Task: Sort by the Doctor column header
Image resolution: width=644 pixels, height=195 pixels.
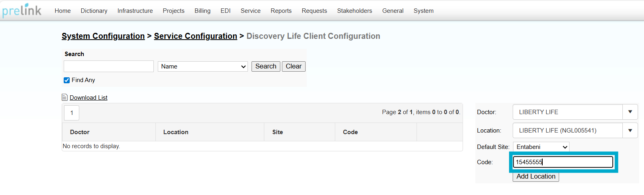Action: 80,132
